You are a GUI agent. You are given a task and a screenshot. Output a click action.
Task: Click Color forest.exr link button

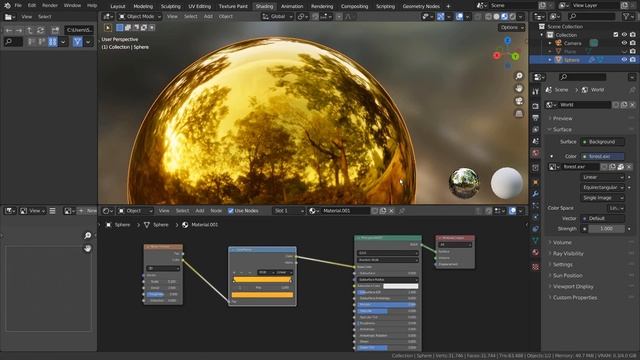pyautogui.click(x=602, y=156)
